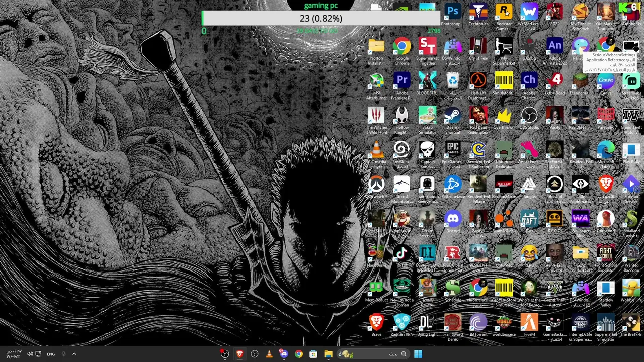Open Adobe Animate 2022 shortcut
The image size is (644, 362).
point(555,52)
